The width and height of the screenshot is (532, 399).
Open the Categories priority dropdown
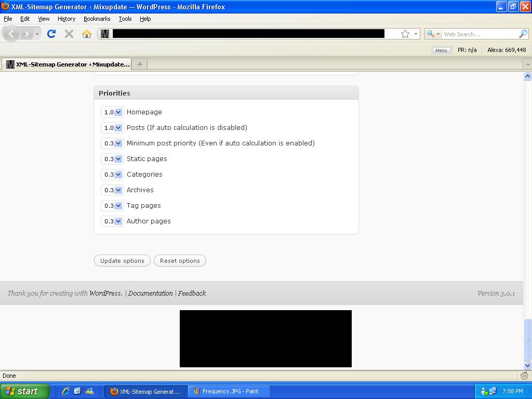coord(112,175)
